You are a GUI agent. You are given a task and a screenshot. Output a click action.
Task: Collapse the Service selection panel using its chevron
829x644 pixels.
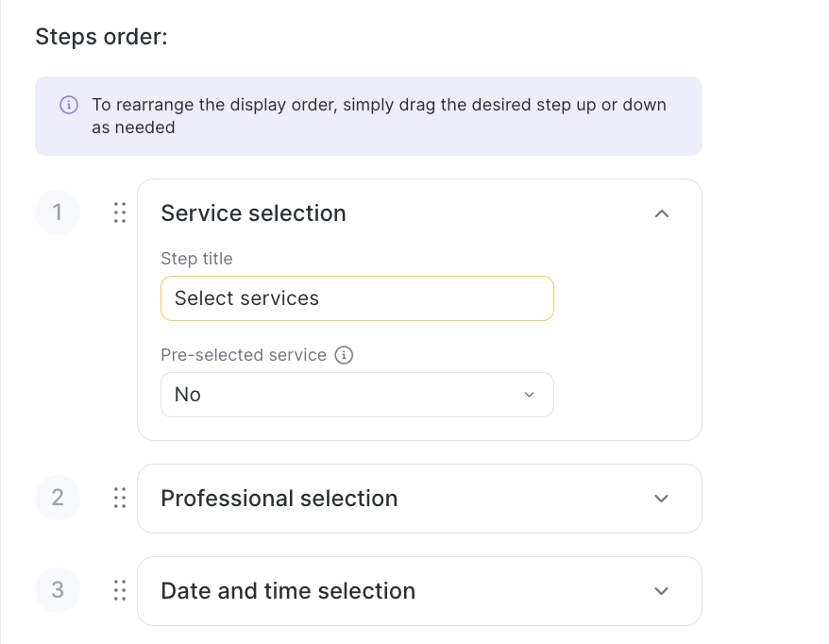pos(662,213)
